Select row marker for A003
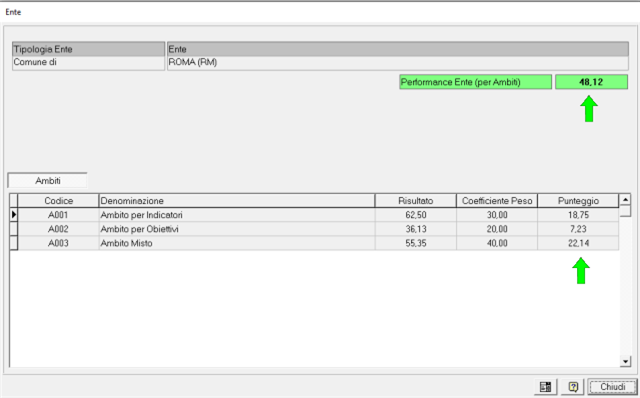Screen dimensions: 640x398 [x=14, y=243]
